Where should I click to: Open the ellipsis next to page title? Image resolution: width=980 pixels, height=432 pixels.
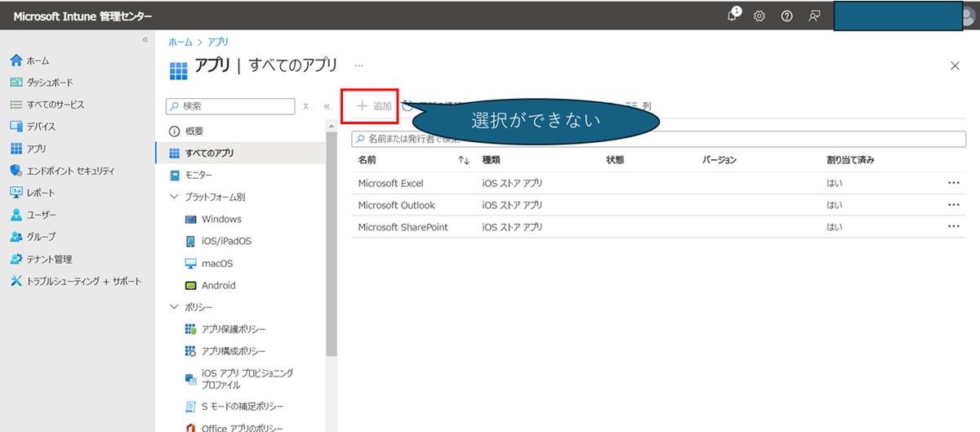359,65
